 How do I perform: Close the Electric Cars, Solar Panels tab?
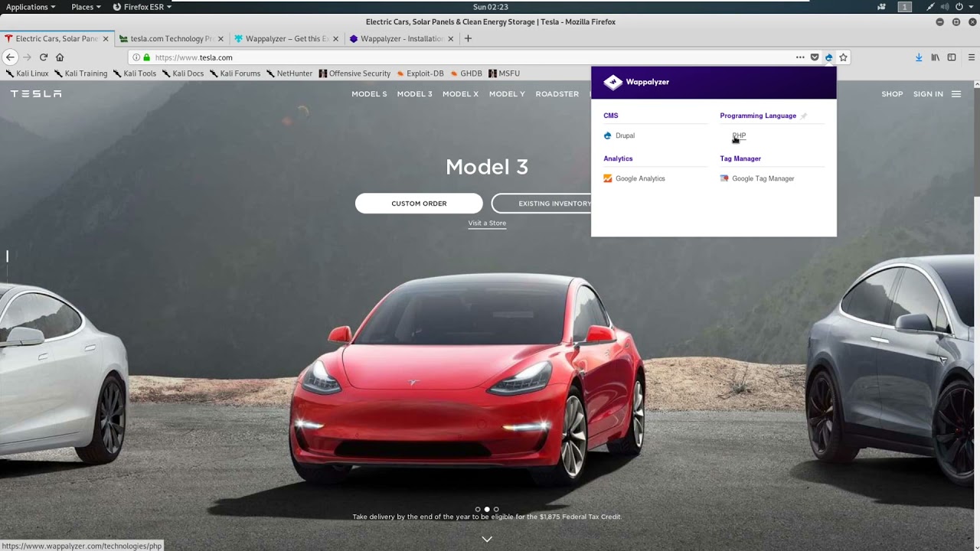(106, 38)
